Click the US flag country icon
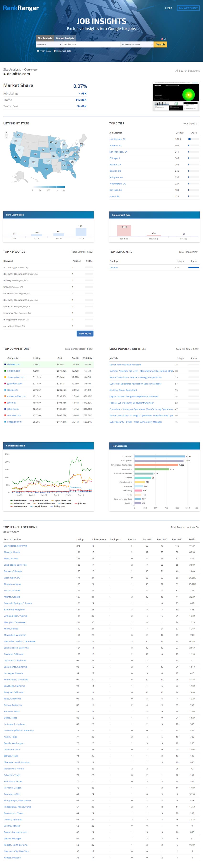Viewport: 203px width, 868px height. coord(162,39)
